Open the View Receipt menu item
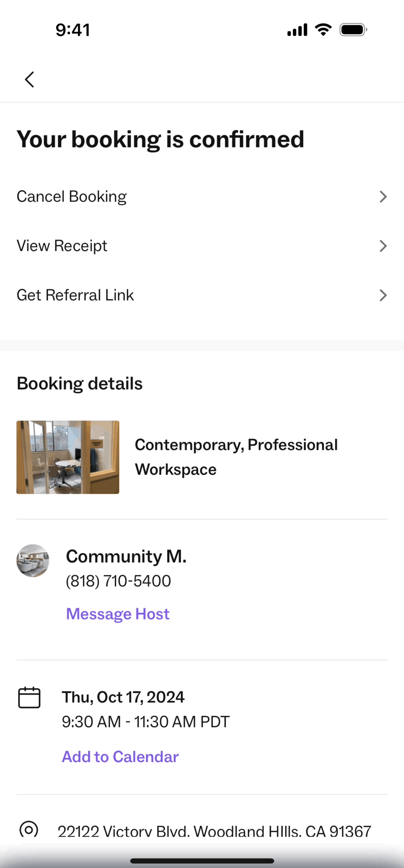Image resolution: width=404 pixels, height=868 pixels. (x=62, y=246)
